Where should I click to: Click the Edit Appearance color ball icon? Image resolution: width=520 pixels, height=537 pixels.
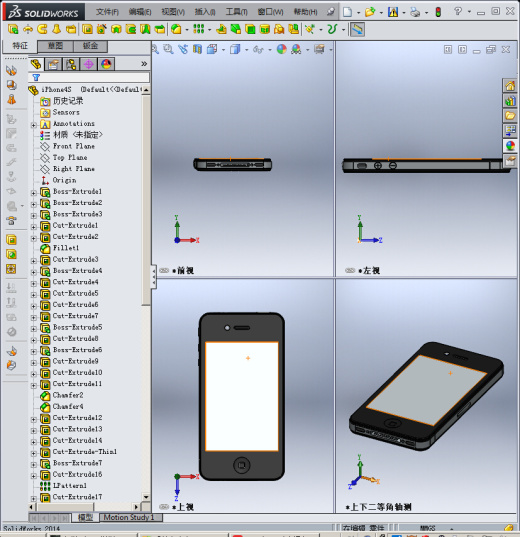(282, 49)
